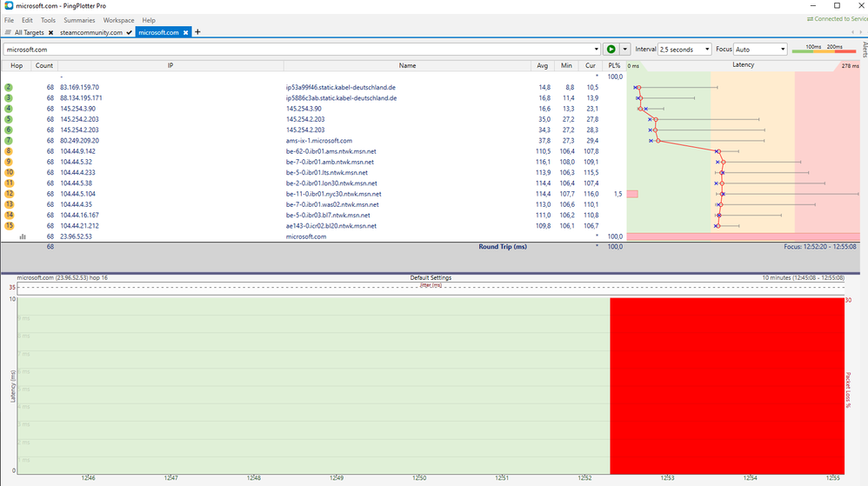The height and width of the screenshot is (486, 868).
Task: Click IP address 83.169.159.70
Action: coord(79,88)
